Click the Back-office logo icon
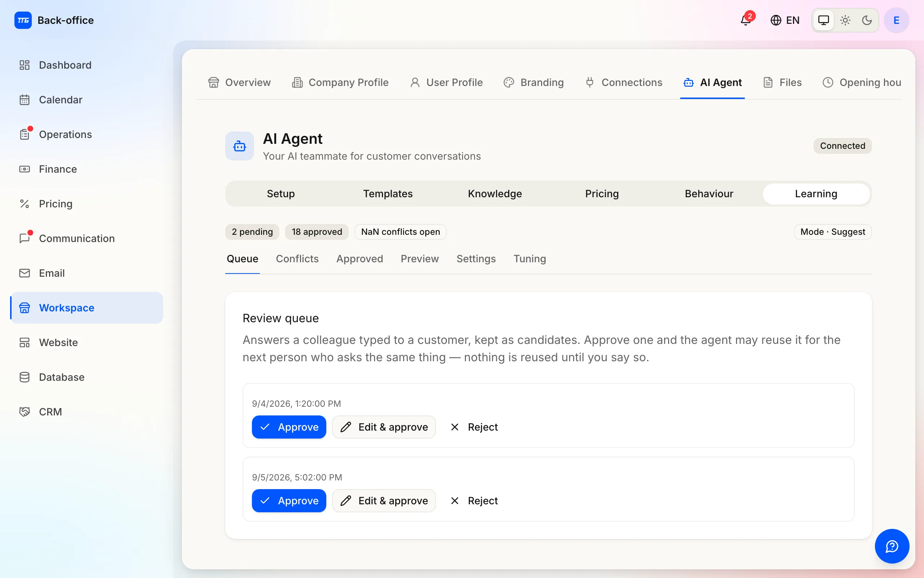The width and height of the screenshot is (924, 578). tap(23, 20)
